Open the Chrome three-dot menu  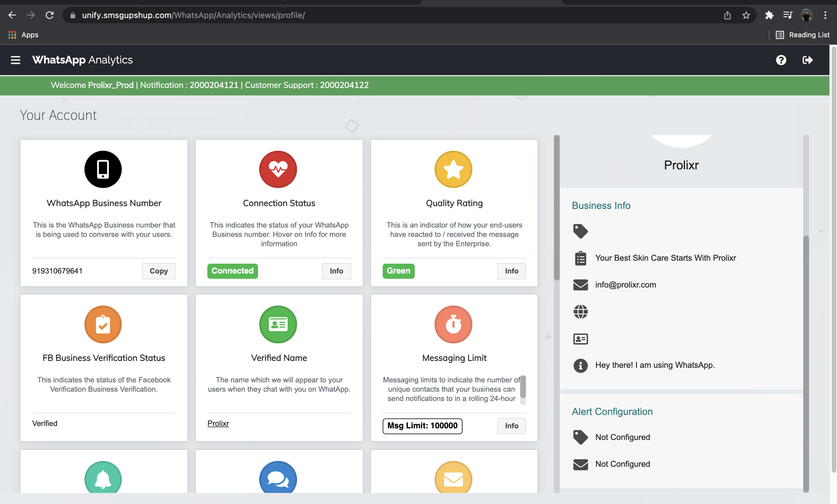click(x=825, y=15)
